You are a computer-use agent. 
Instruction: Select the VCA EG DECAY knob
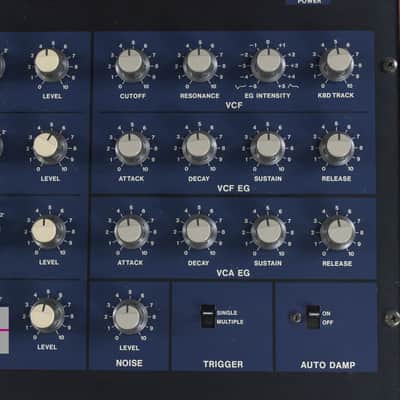coord(199,232)
